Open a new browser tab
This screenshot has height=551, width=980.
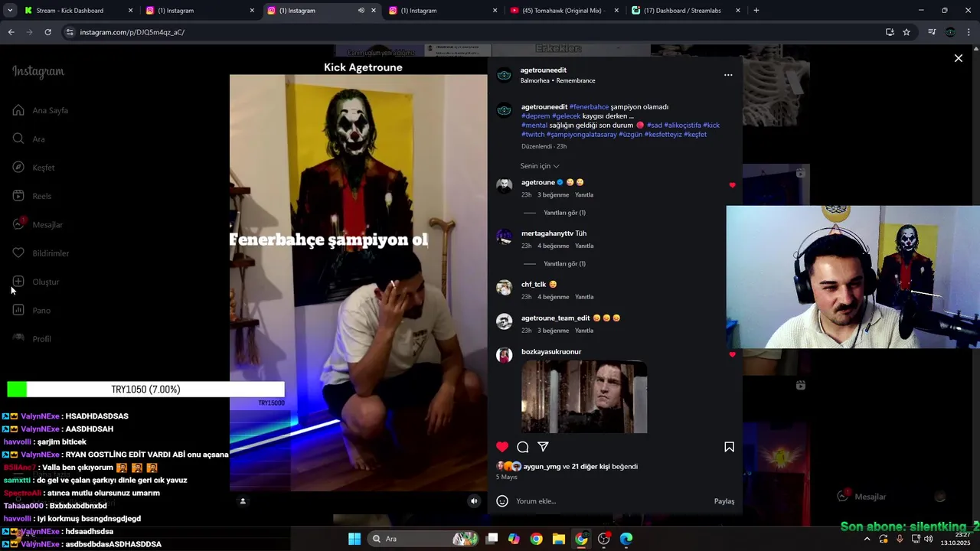click(x=756, y=11)
